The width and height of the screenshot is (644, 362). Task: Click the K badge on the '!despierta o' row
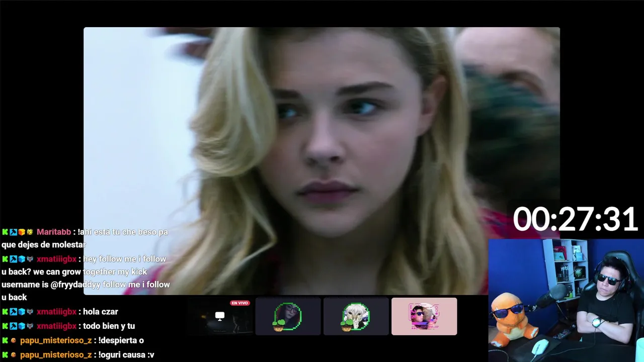5,340
